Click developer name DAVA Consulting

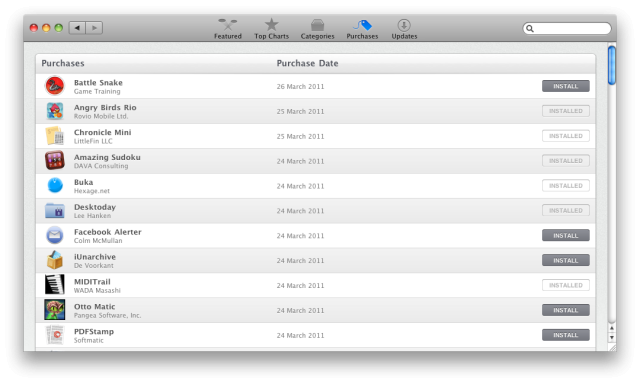click(101, 166)
